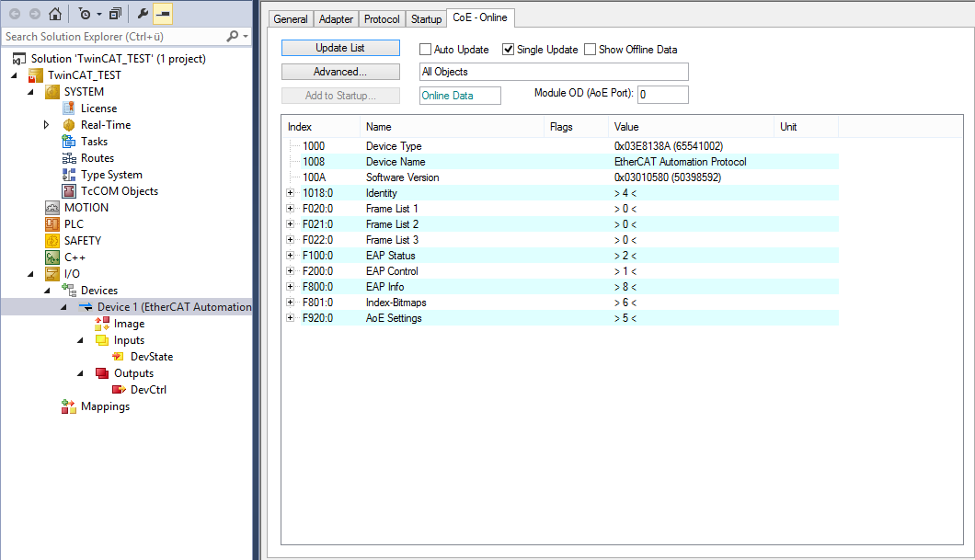The height and width of the screenshot is (560, 975).
Task: Switch to the Protocol tab
Action: coord(382,19)
